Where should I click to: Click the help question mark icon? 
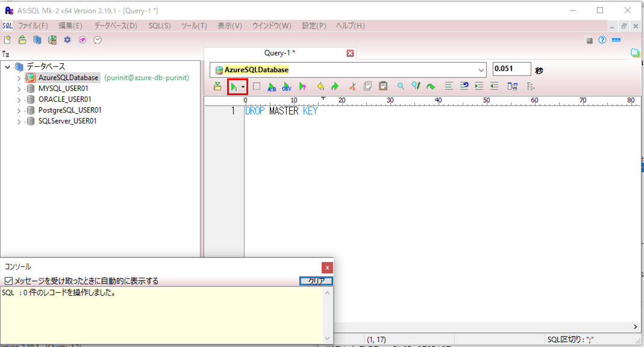pyautogui.click(x=602, y=40)
